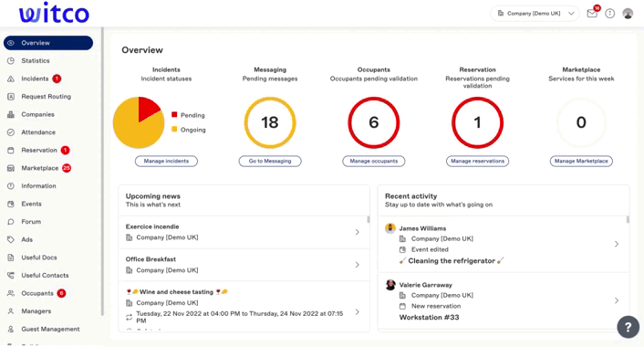Expand James Williams activity chevron
Viewport: 644px width, 347px height.
(x=617, y=244)
